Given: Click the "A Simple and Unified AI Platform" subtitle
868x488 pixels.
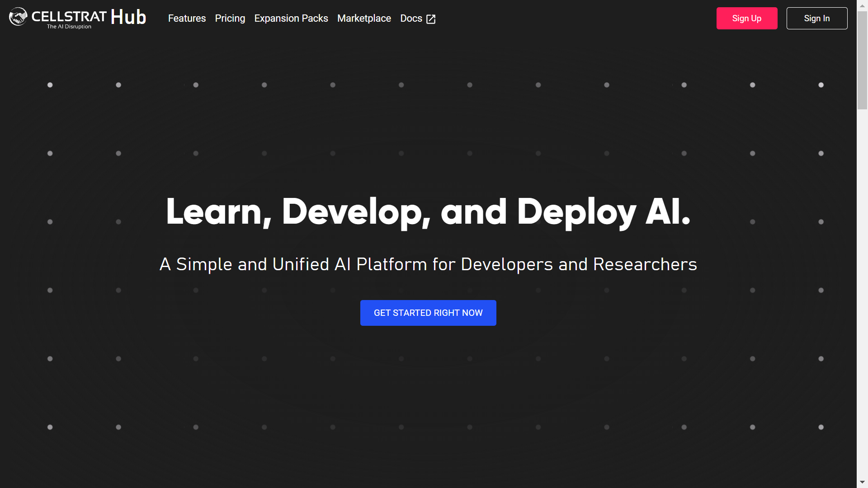Looking at the screenshot, I should tap(428, 264).
